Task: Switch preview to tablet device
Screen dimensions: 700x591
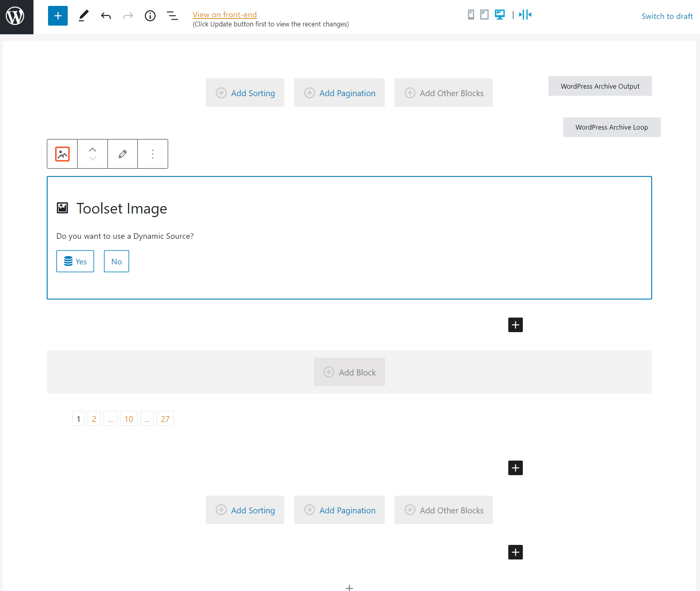Action: tap(484, 15)
